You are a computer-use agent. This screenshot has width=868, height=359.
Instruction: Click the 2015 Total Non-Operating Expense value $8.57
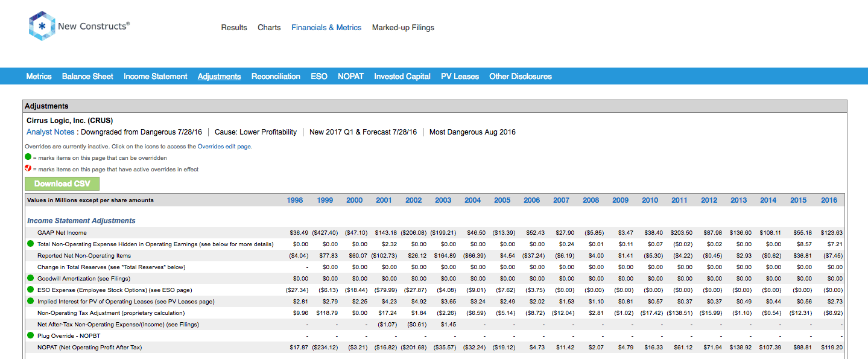pyautogui.click(x=803, y=244)
